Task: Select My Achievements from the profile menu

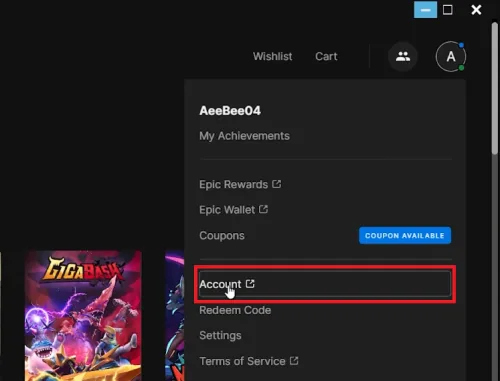Action: click(244, 136)
